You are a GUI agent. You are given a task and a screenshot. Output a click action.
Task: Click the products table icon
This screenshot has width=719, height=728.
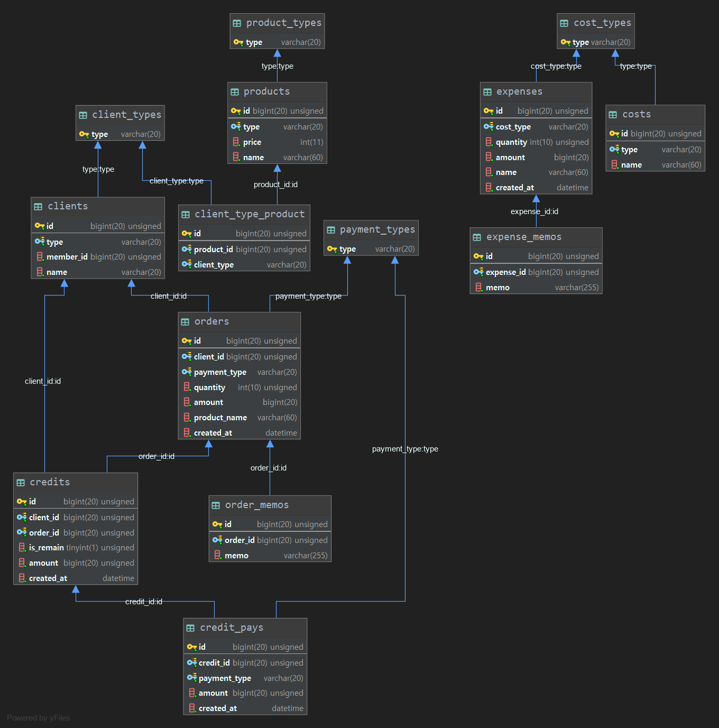point(235,92)
